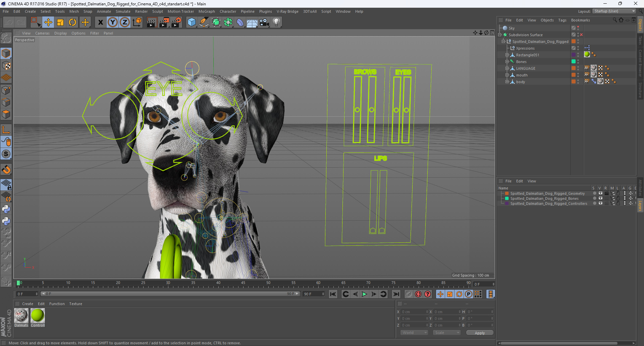
Task: Toggle Snap (S) icon
Action: click(6, 154)
